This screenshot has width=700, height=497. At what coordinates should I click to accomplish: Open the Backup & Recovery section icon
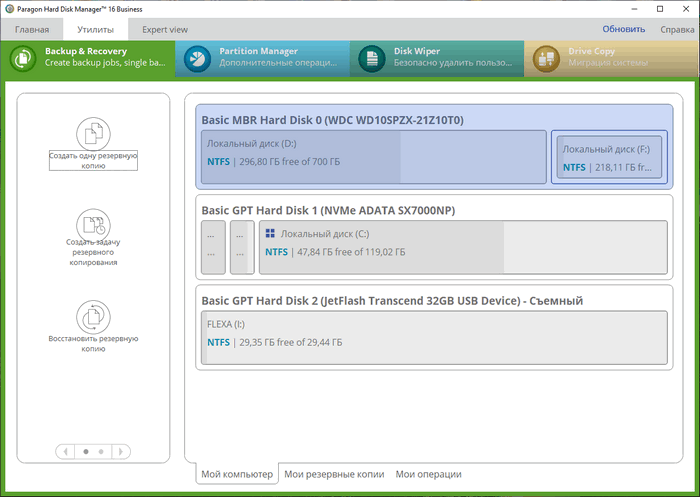coord(23,58)
